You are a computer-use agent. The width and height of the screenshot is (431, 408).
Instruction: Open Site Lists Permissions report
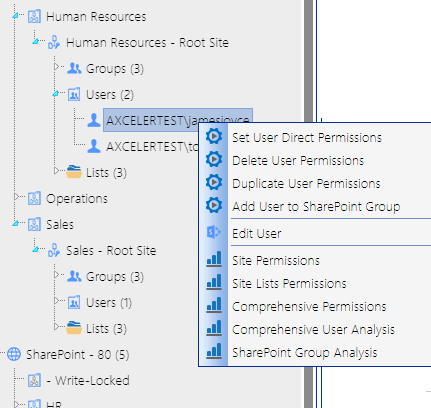pos(289,284)
